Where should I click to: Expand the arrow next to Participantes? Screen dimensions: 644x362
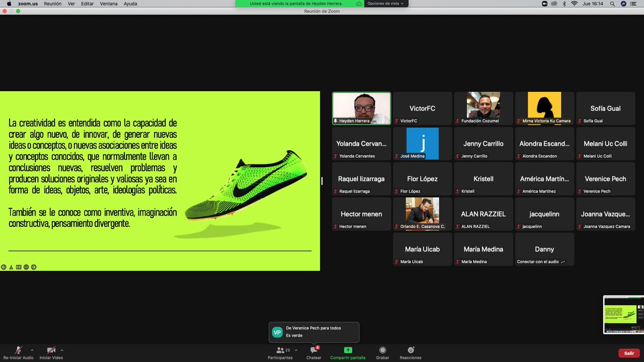pyautogui.click(x=296, y=350)
